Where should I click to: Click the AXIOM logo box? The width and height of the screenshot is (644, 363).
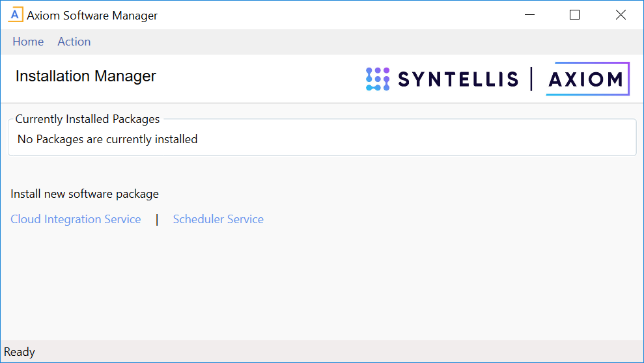(587, 79)
